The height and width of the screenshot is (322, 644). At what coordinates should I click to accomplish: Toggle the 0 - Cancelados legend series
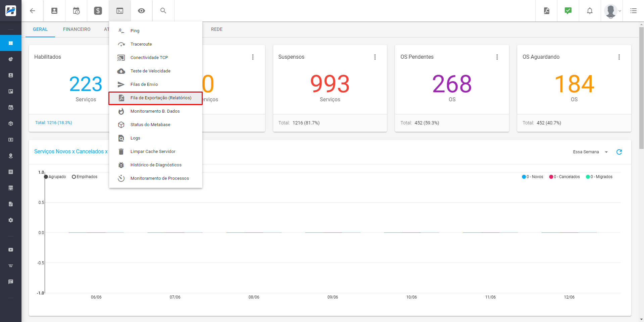[x=564, y=177]
